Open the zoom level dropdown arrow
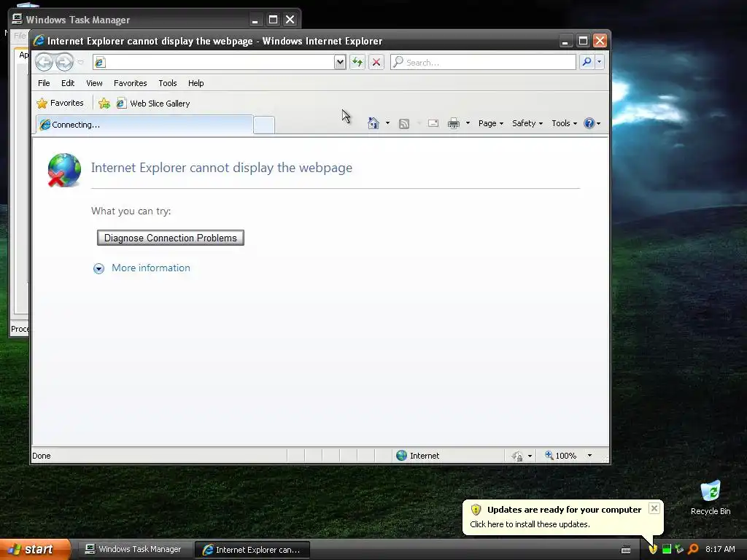This screenshot has width=747, height=560. tap(589, 456)
